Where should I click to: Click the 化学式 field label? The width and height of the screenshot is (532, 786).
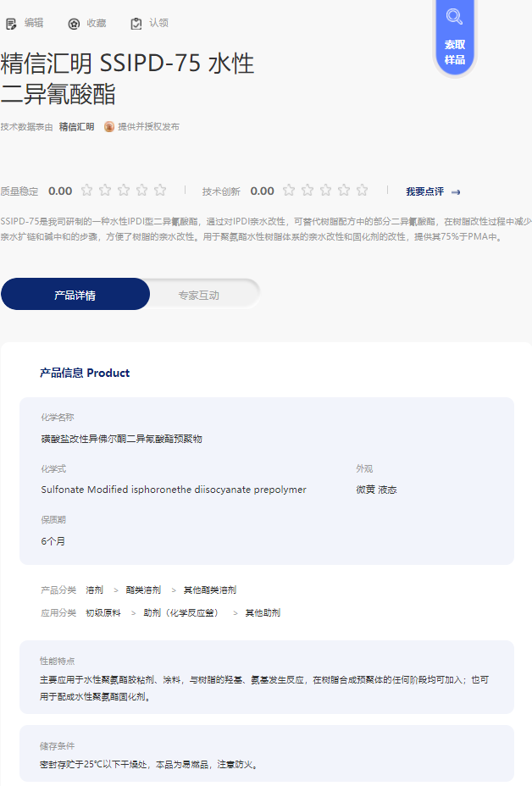coord(53,468)
